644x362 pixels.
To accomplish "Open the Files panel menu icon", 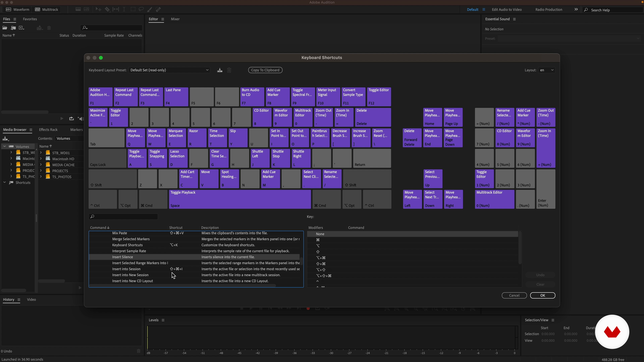I will pyautogui.click(x=15, y=19).
